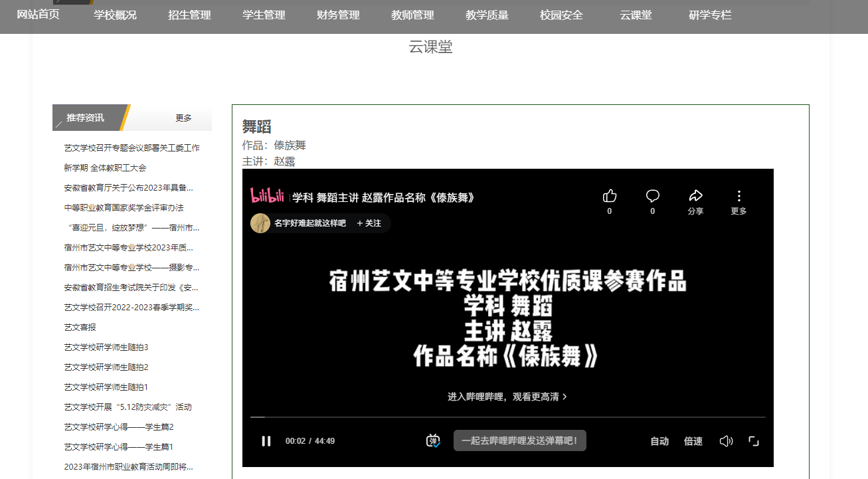The width and height of the screenshot is (868, 479).
Task: Click the share arrow icon
Action: [695, 196]
